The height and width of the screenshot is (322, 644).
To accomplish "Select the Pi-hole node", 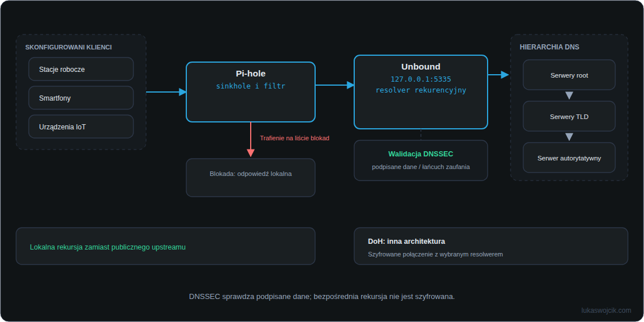I will (251, 92).
